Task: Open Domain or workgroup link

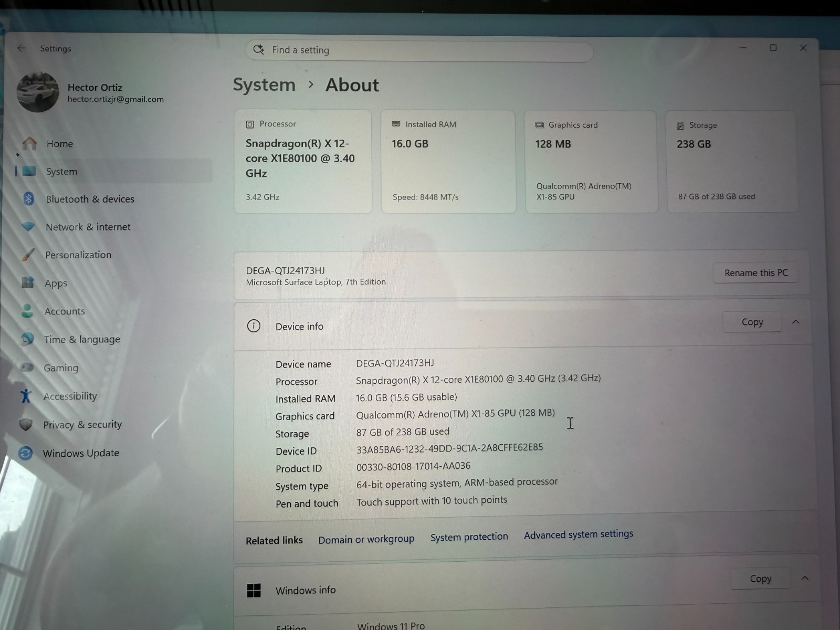Action: (366, 539)
